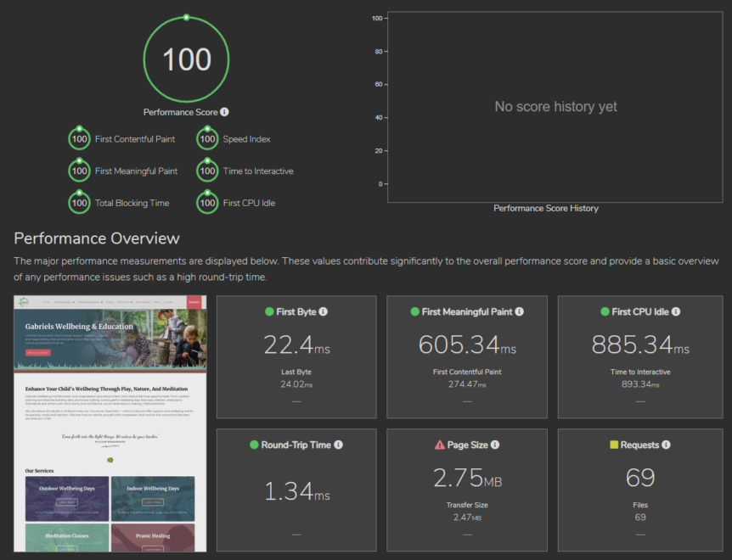
Task: Click the green dot beside Round-Trip Time
Action: [254, 445]
